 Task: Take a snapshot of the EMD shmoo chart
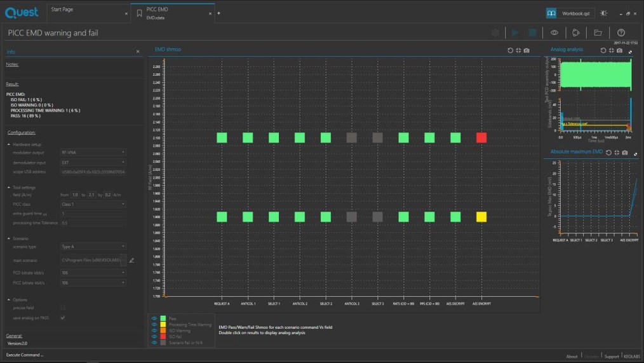(x=527, y=50)
